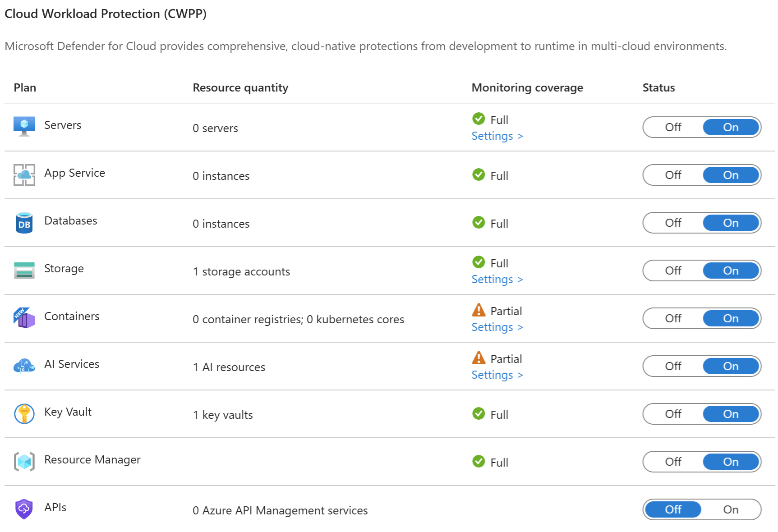Screen dimensions: 778x532
Task: Click the Partial coverage label for AI Services
Action: pyautogui.click(x=506, y=359)
